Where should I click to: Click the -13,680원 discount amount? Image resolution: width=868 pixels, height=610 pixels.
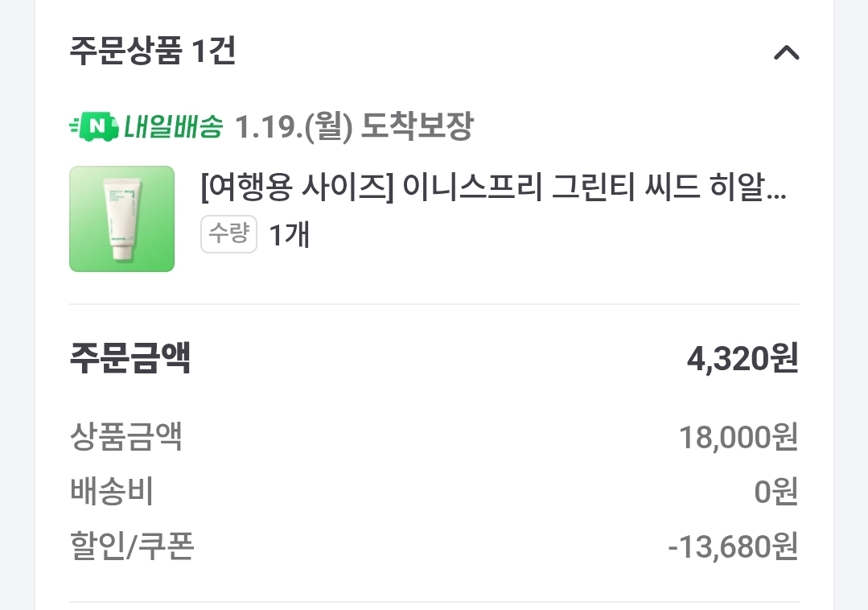click(x=732, y=547)
